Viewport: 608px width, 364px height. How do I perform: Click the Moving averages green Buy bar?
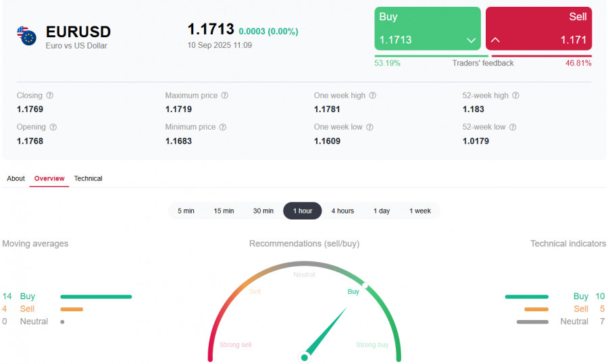[96, 296]
